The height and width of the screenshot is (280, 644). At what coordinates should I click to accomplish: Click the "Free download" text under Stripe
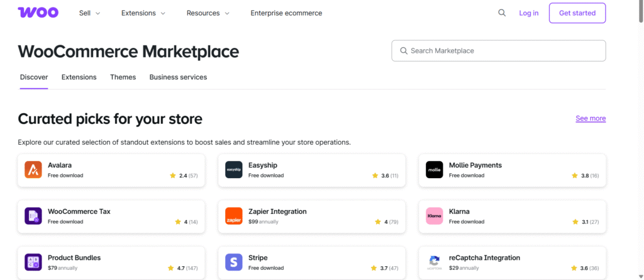click(266, 268)
